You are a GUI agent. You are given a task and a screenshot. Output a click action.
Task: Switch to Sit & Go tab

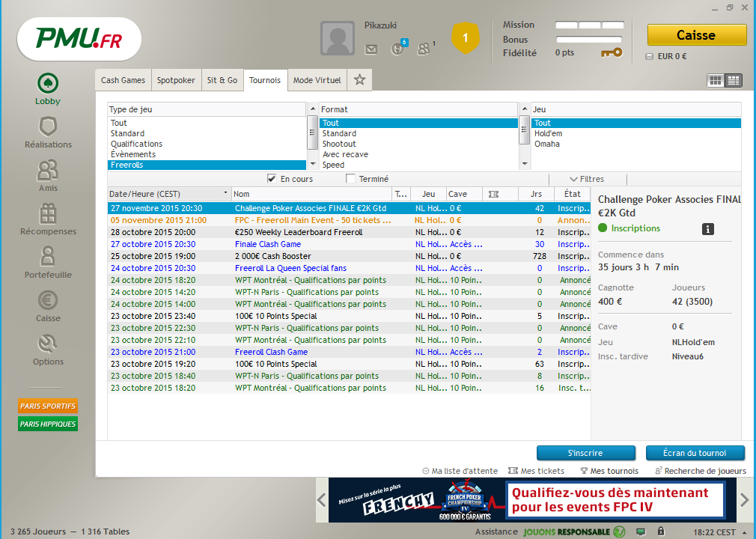(222, 80)
